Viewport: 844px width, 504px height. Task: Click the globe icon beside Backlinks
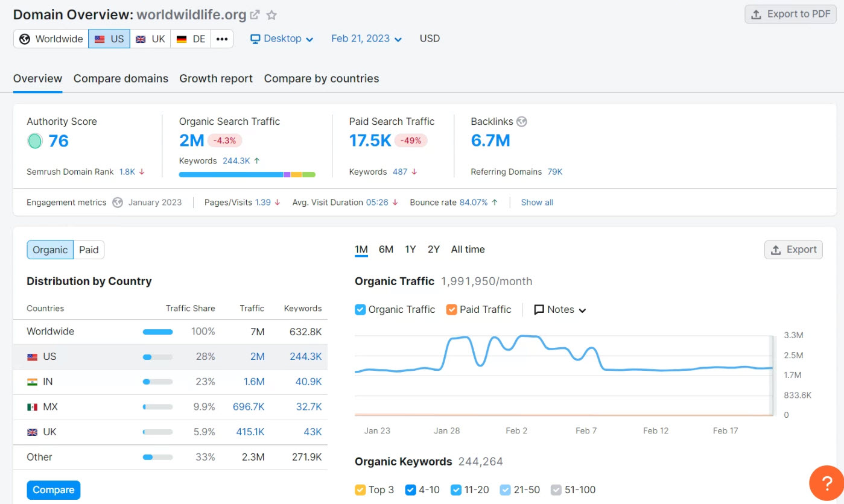pos(522,121)
